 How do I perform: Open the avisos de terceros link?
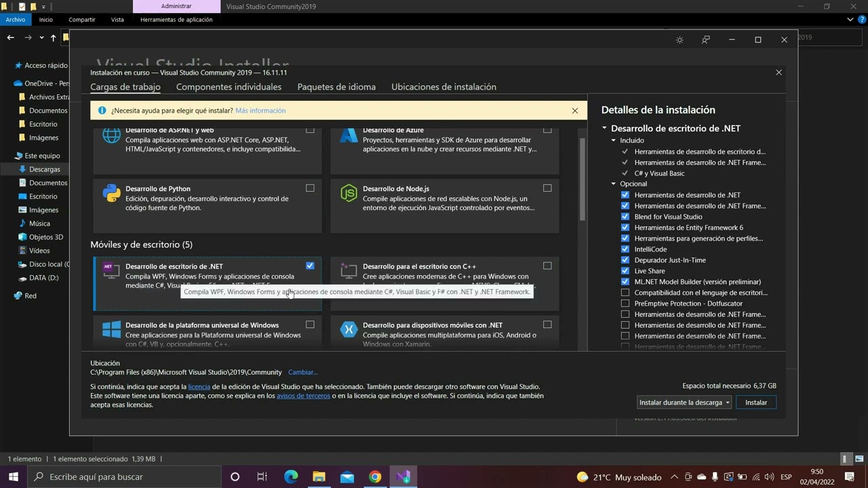(303, 396)
